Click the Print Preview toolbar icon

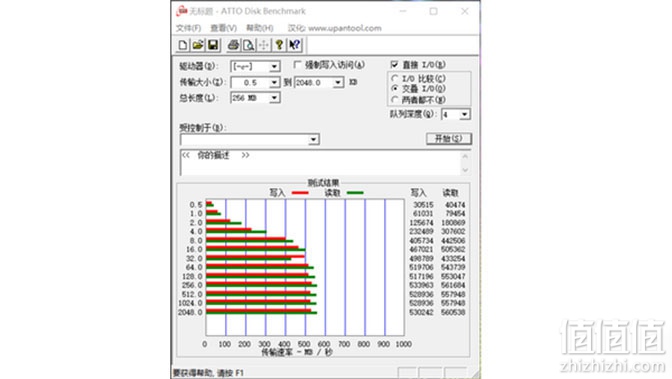[249, 45]
